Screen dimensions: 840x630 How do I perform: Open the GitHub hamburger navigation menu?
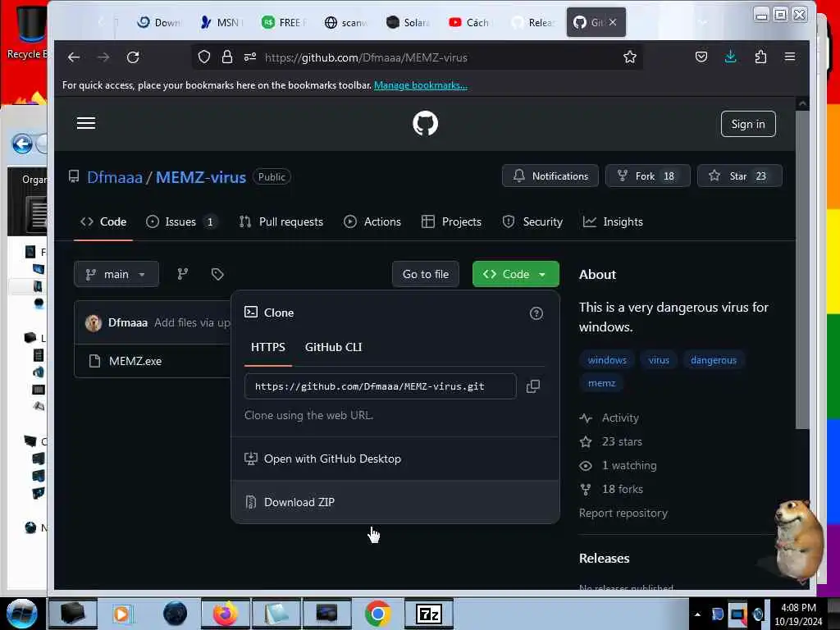(85, 124)
